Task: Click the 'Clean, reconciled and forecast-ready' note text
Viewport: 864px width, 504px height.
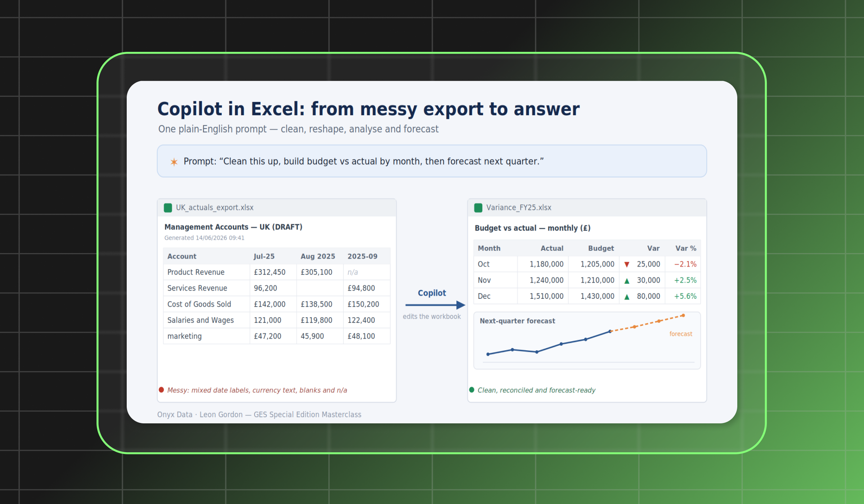Action: click(536, 390)
